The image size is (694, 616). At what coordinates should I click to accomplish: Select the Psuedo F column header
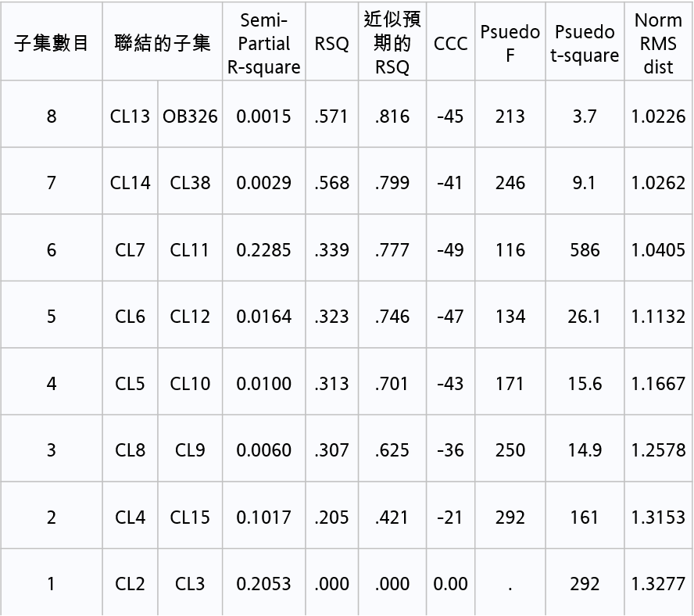coord(510,43)
